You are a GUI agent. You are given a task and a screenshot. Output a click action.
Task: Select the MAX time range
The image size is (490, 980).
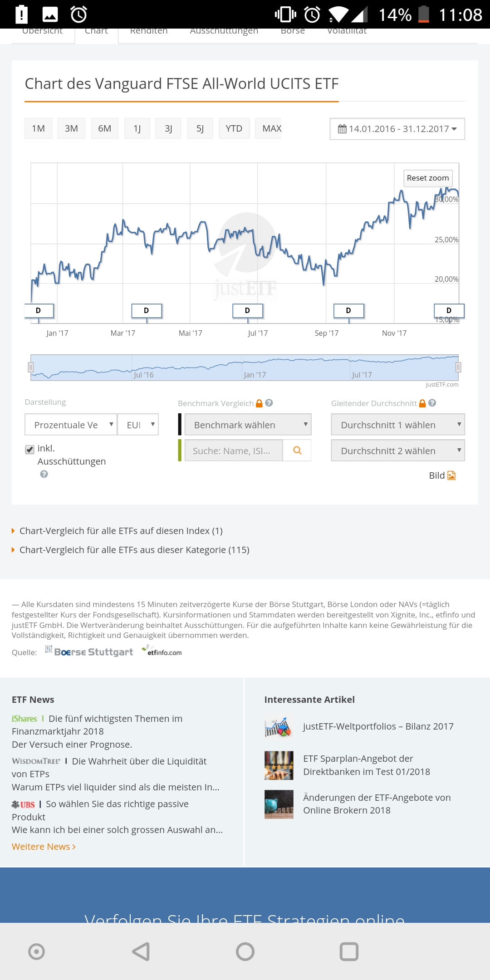[271, 128]
